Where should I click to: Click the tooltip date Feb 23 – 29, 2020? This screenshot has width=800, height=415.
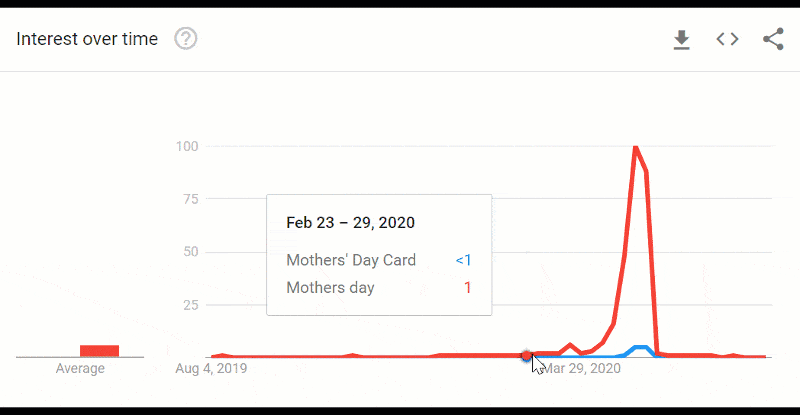(x=351, y=223)
